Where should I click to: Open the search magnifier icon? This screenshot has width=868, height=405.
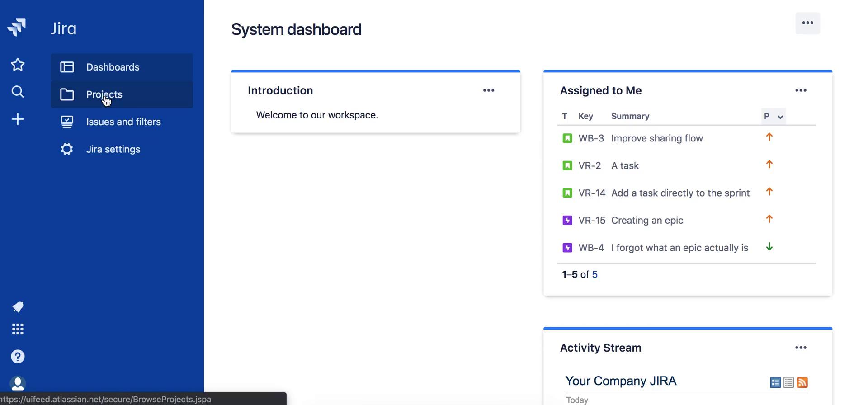coord(18,92)
